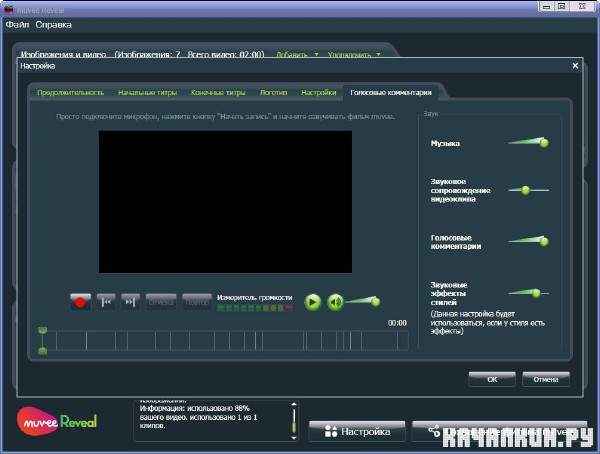Click the style-effects note under Звуковые эффекты стилей
The width and height of the screenshot is (600, 454).
[488, 322]
